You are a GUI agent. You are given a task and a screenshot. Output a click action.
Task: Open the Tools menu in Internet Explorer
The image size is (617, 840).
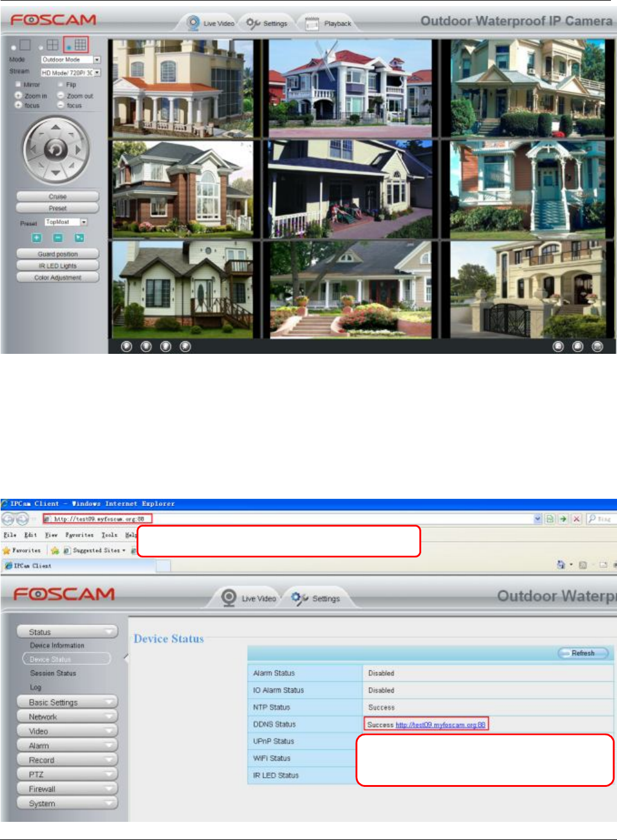109,535
